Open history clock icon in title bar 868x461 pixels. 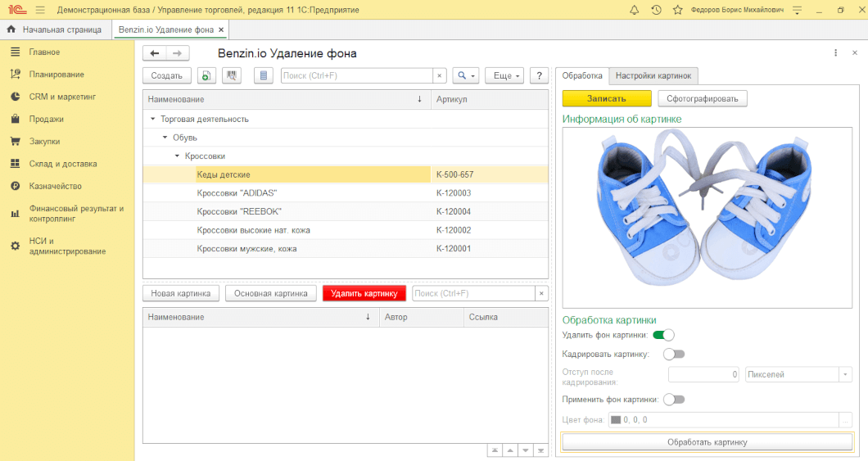[656, 10]
